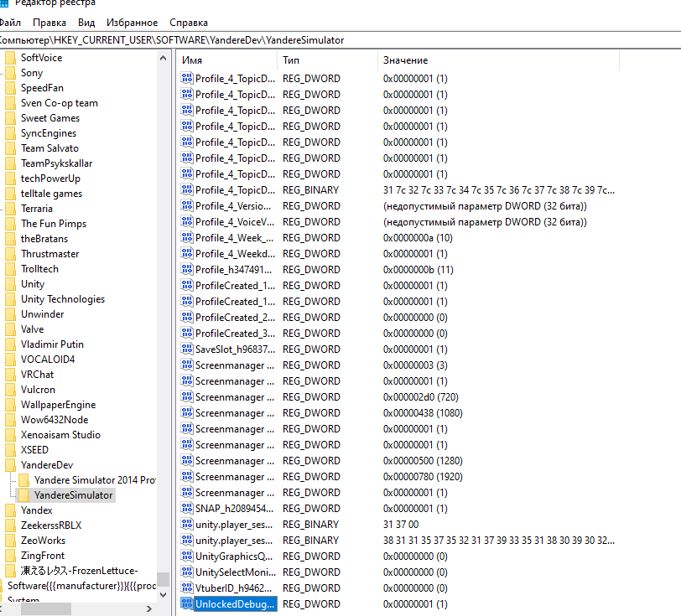The width and height of the screenshot is (681, 616).
Task: Open the Правка menu
Action: 49,23
